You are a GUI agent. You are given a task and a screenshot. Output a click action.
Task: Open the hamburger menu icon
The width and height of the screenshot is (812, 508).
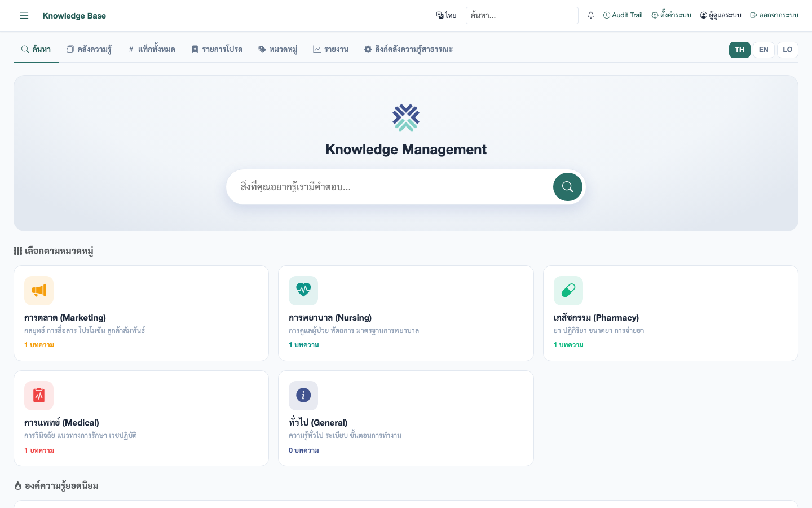click(24, 15)
